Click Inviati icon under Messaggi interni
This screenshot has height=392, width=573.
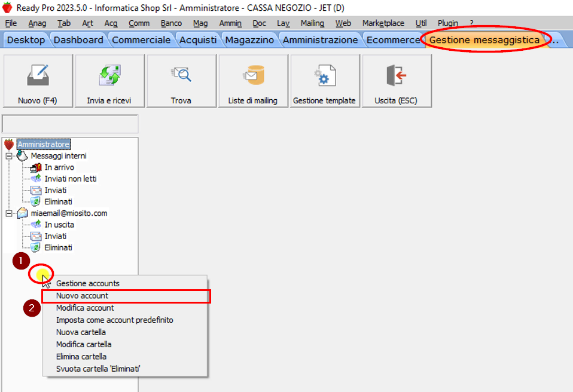pos(36,191)
